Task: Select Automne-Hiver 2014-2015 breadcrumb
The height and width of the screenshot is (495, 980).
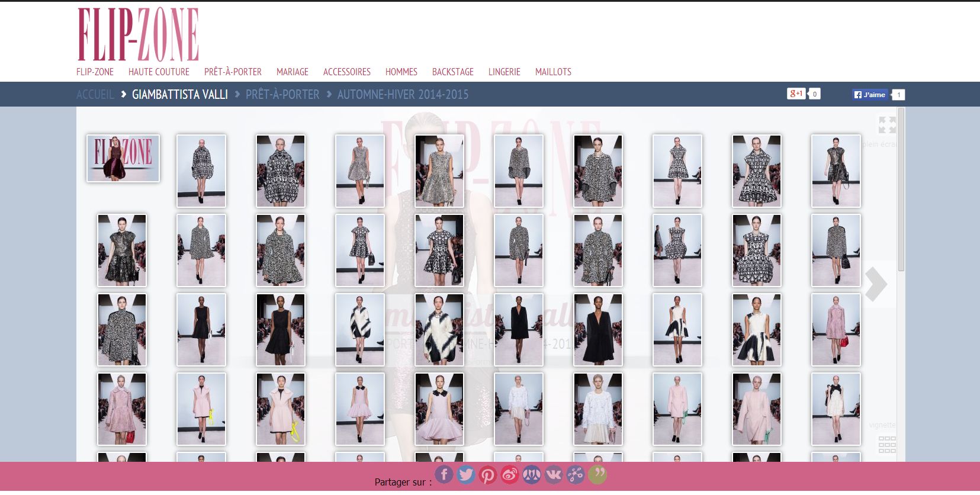Action: (x=403, y=95)
